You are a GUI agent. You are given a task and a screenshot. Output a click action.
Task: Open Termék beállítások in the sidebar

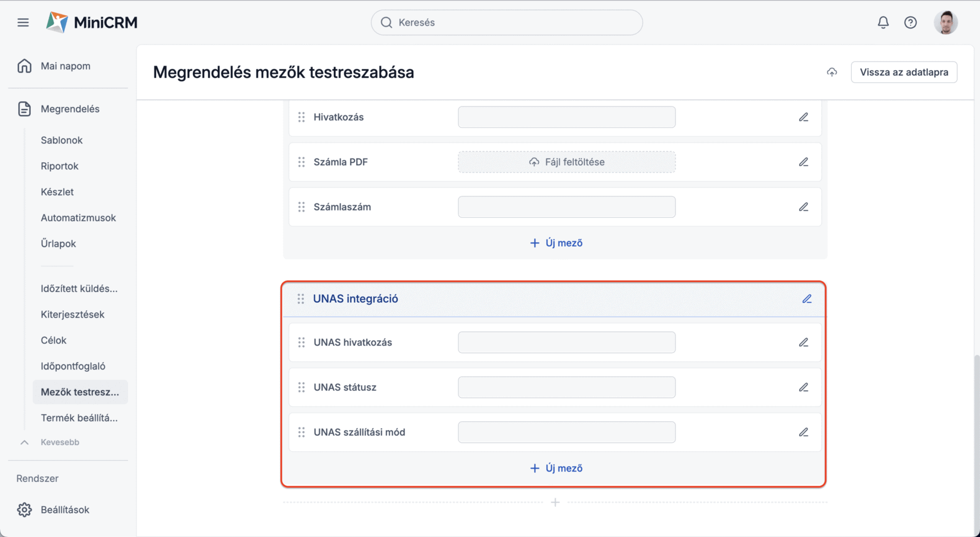(x=79, y=418)
